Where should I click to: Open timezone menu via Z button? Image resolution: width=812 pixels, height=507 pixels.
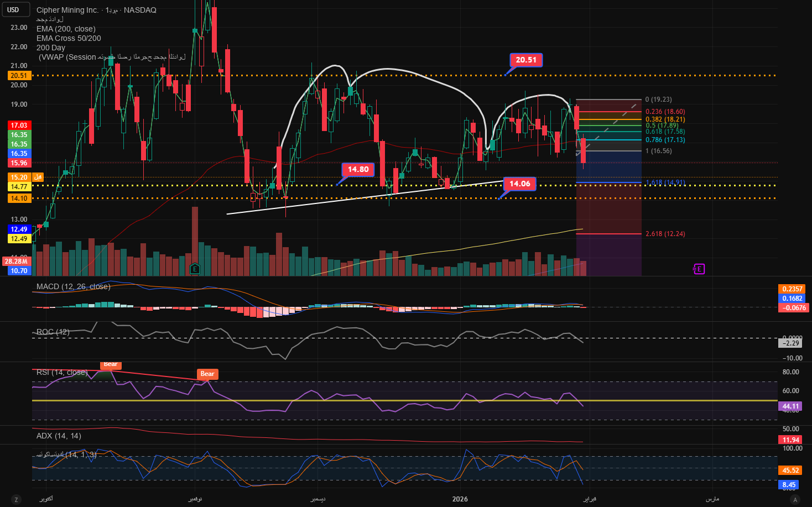(16, 499)
